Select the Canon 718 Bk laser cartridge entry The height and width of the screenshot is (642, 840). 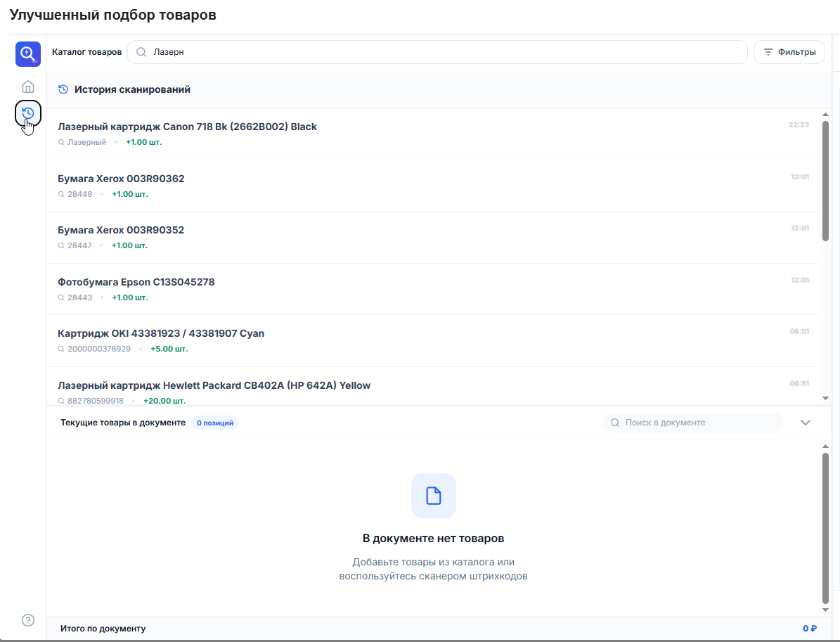click(434, 134)
